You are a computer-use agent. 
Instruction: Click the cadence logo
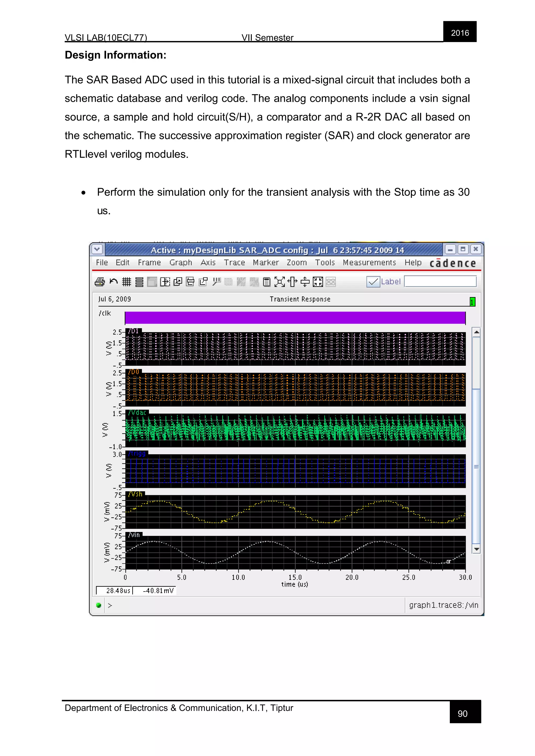[453, 263]
